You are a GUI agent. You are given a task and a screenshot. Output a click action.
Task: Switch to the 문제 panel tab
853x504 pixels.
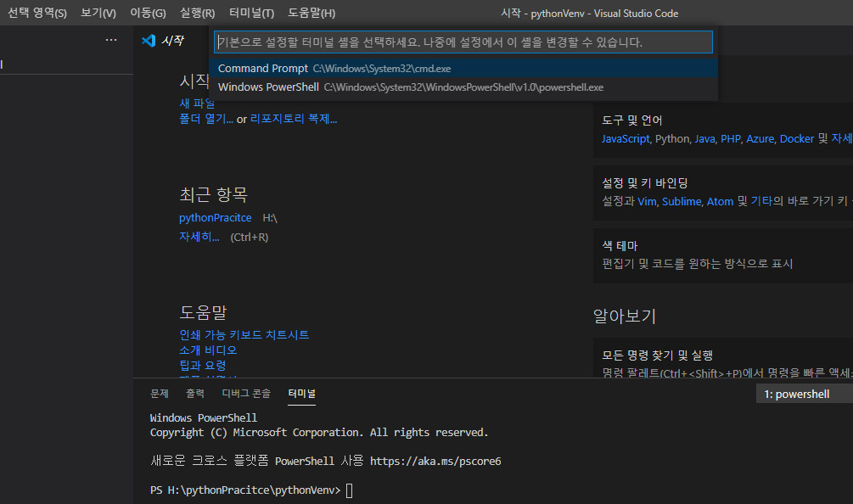pos(160,393)
